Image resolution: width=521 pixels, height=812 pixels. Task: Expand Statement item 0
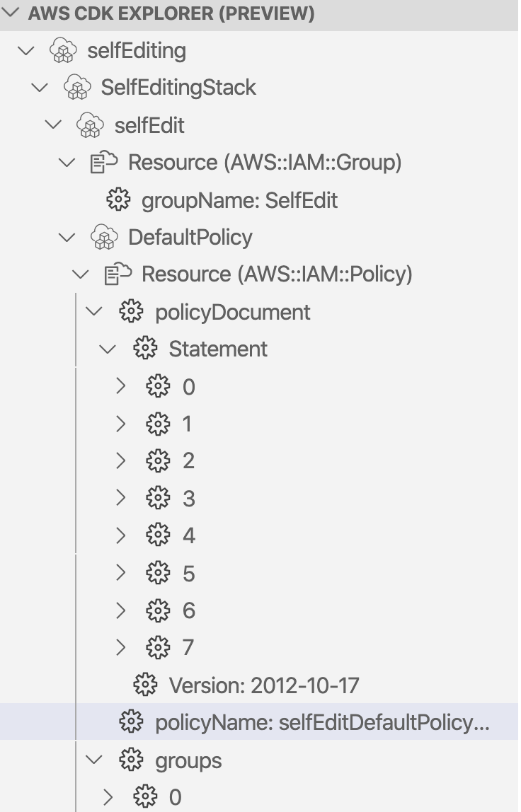coord(121,385)
